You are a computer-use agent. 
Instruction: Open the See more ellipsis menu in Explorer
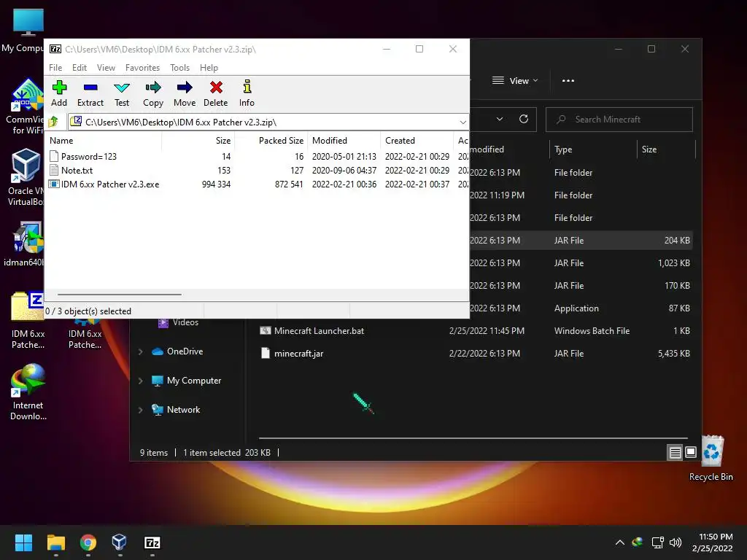568,80
